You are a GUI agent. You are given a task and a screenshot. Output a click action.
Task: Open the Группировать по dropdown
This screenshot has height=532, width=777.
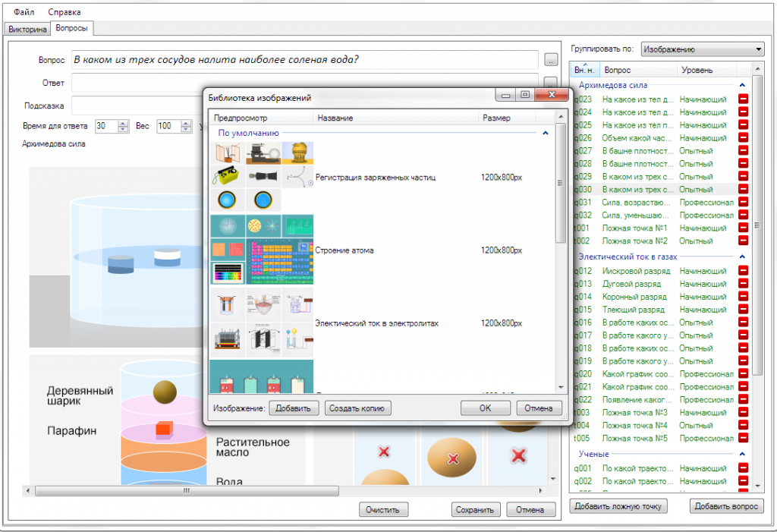[702, 49]
